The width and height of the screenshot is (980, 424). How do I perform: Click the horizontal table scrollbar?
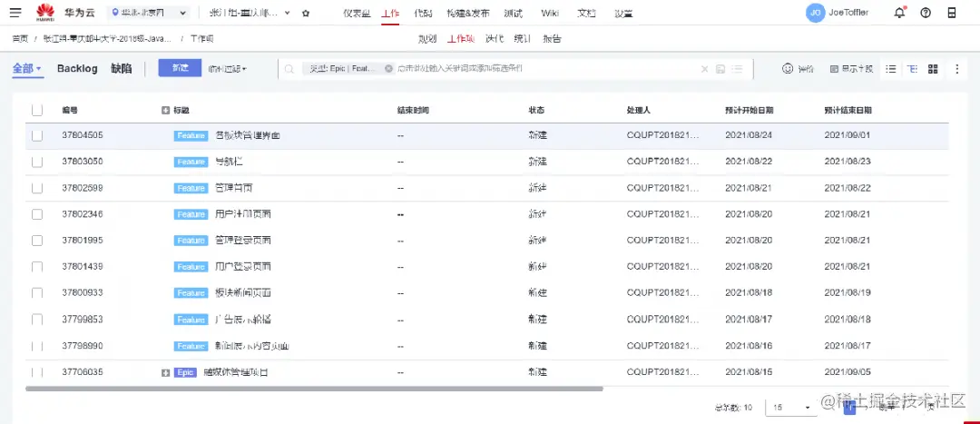(x=314, y=389)
